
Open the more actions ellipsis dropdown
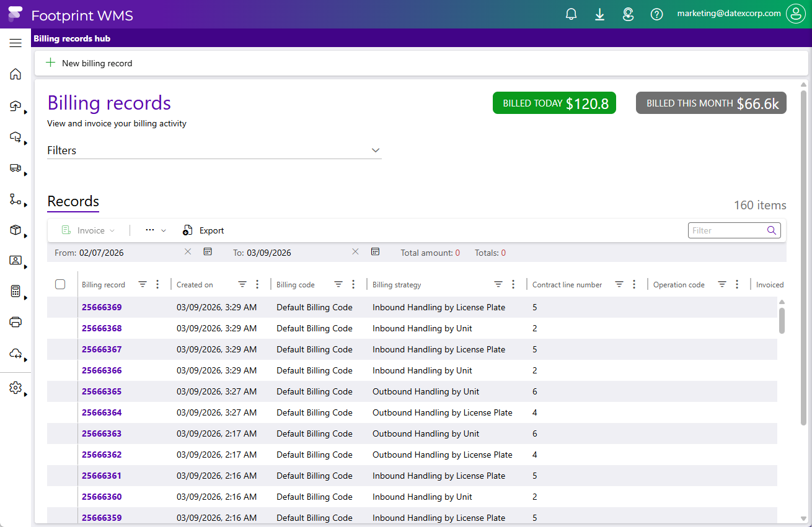tap(155, 230)
